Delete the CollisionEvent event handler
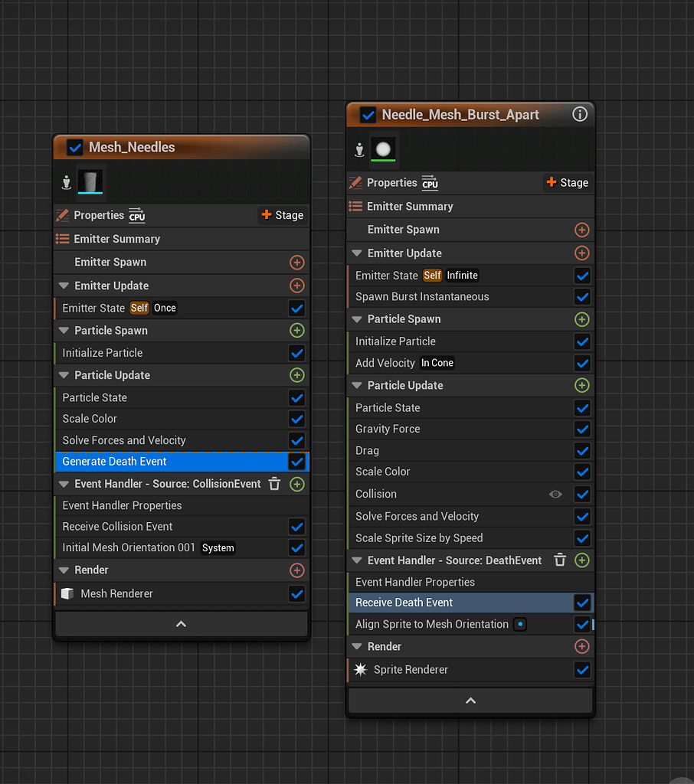This screenshot has height=784, width=694. tap(275, 484)
